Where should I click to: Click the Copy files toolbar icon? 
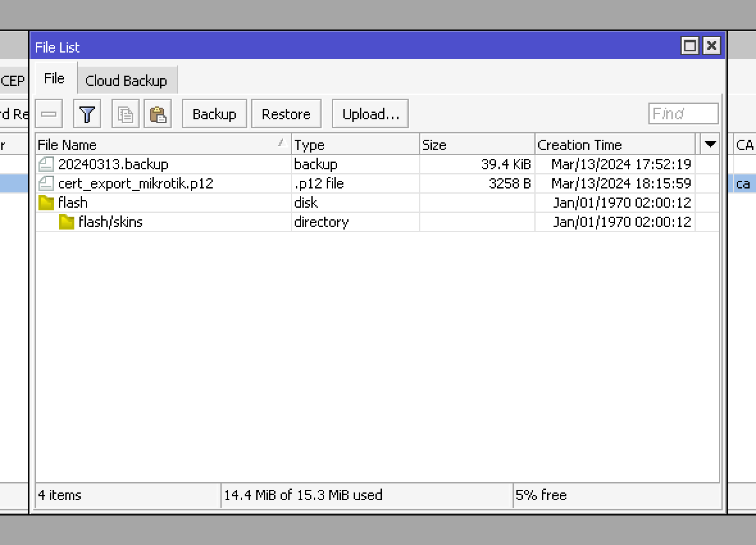(126, 114)
